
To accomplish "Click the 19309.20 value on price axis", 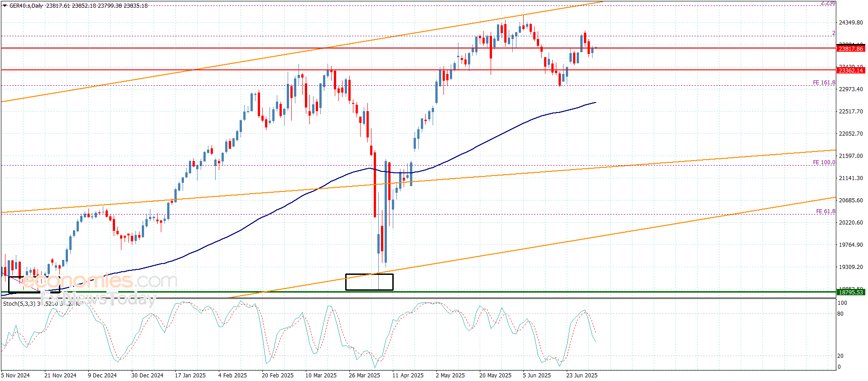I will click(x=851, y=267).
